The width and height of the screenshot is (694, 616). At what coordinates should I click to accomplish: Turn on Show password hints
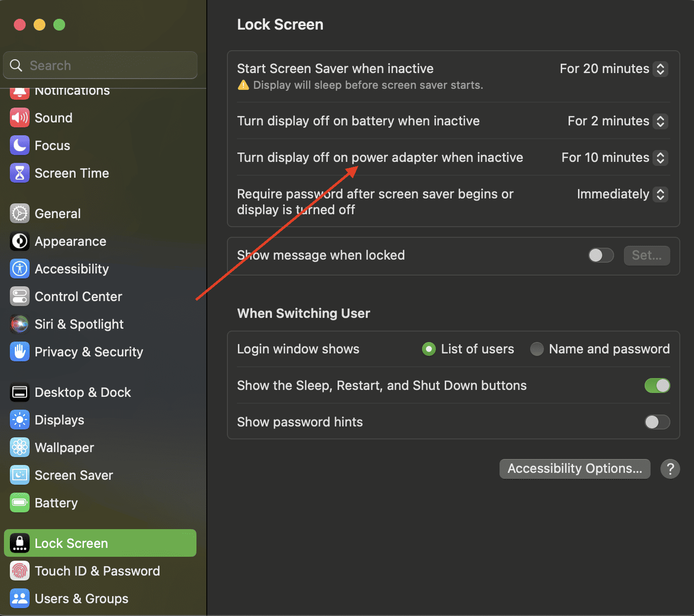(657, 422)
